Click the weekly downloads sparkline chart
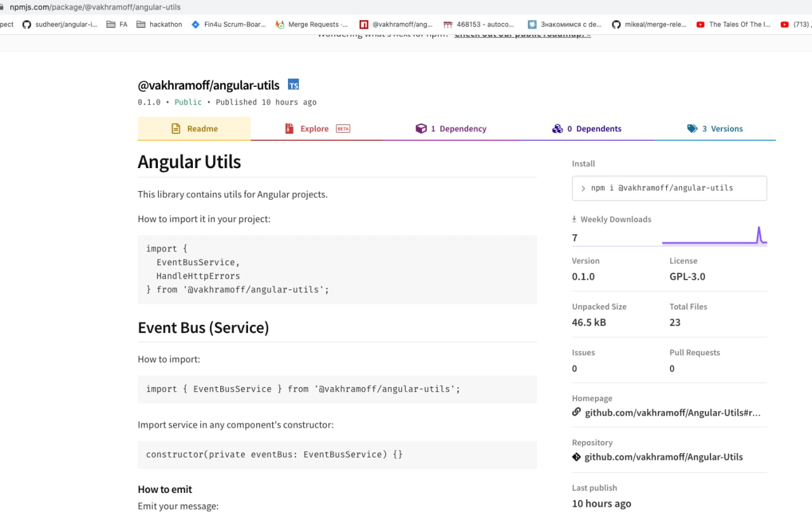This screenshot has width=812, height=512. [x=714, y=235]
